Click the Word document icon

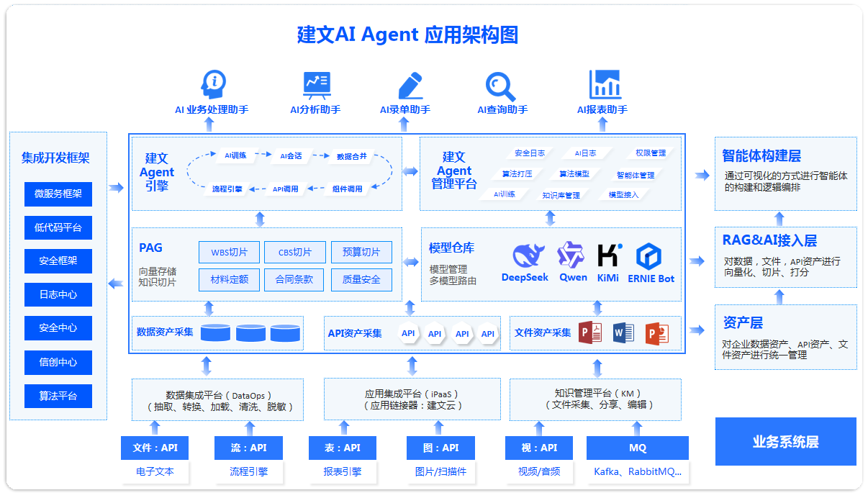coord(623,332)
